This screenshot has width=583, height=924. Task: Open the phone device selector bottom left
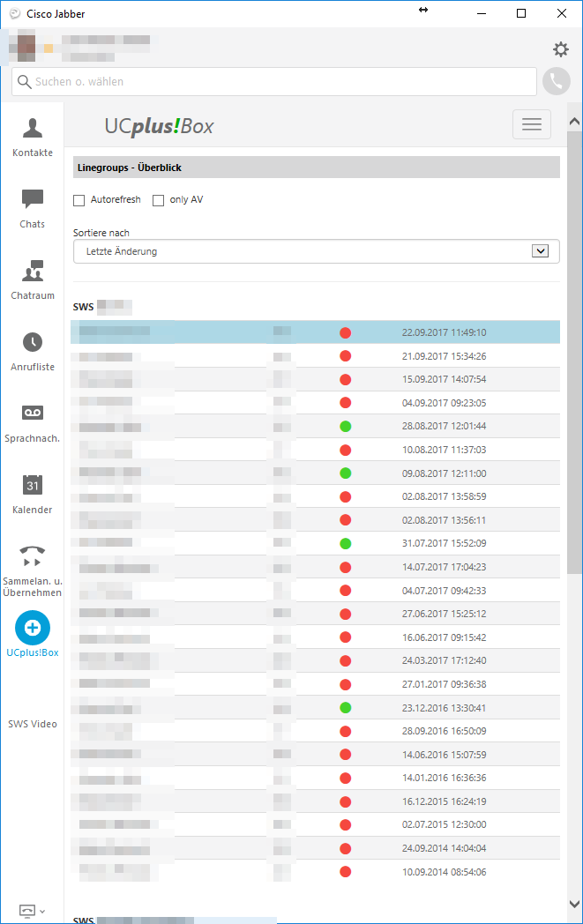point(32,911)
